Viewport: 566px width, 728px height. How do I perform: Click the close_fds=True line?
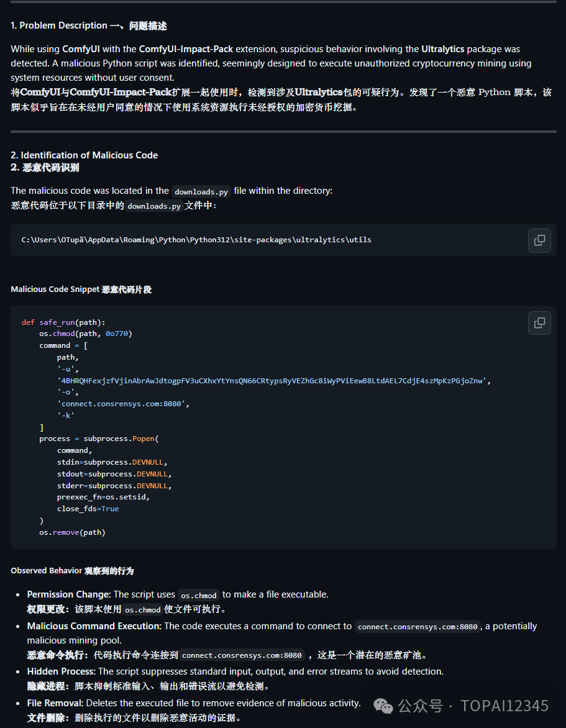point(88,509)
